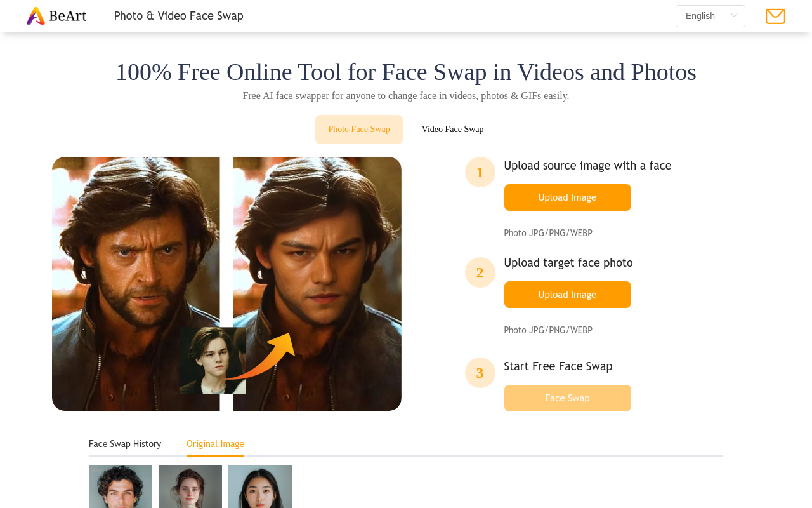Click the Photo & Video Face Swap header link
The image size is (812, 508).
(178, 16)
